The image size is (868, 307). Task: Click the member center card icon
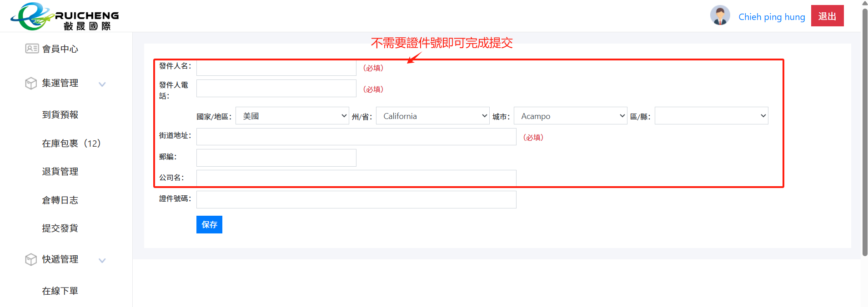(x=32, y=49)
